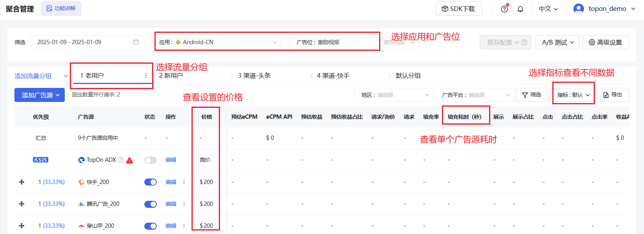Click the 展示占比 column header
The image size is (644, 234).
coord(523,117)
